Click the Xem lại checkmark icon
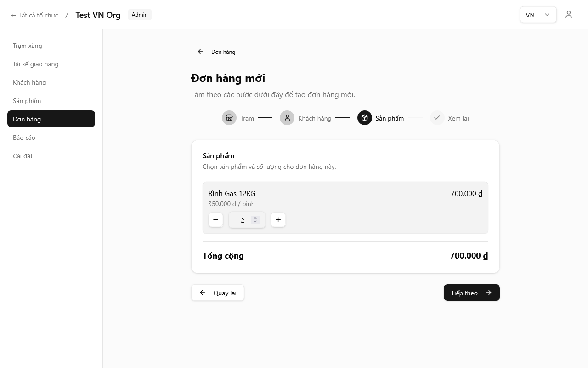Screen dimensions: 588x368 pyautogui.click(x=437, y=118)
